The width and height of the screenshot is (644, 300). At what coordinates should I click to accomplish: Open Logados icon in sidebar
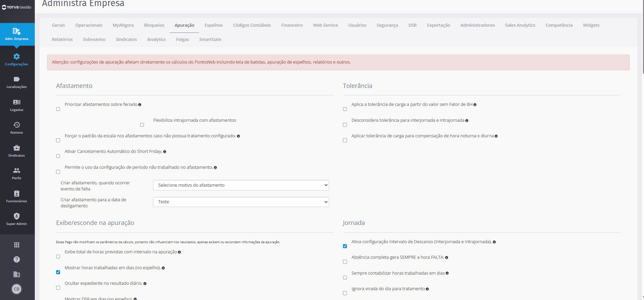[x=17, y=102]
